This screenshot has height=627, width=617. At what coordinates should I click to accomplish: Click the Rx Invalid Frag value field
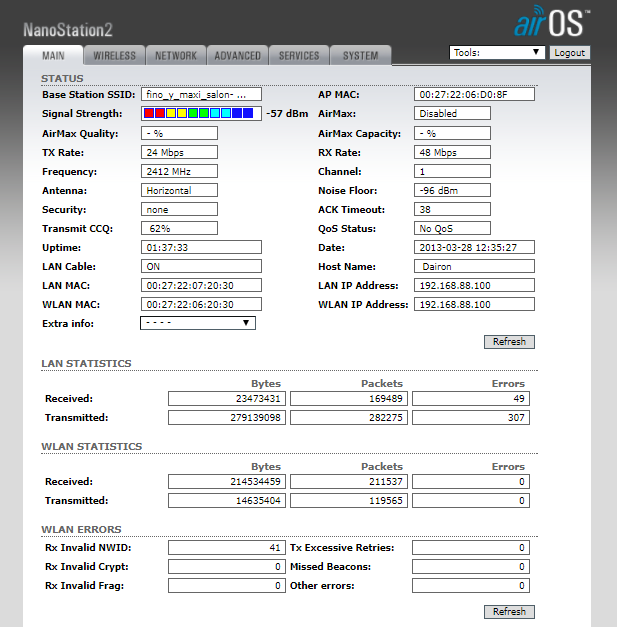[227, 585]
